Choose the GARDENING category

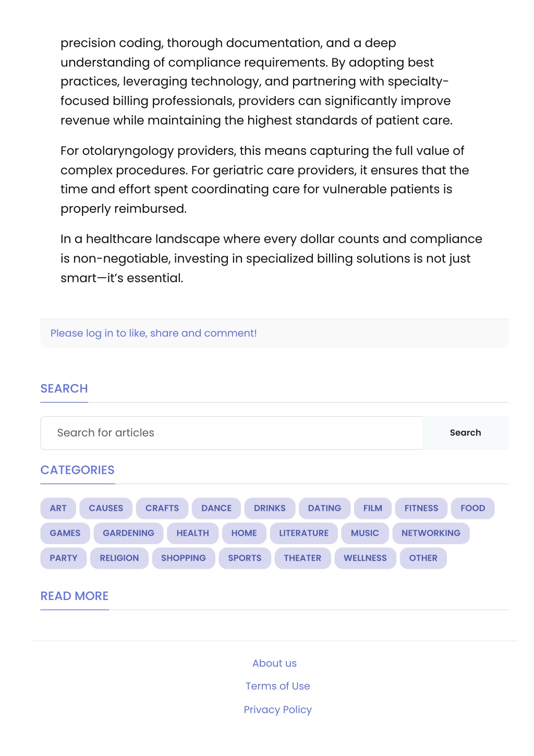[x=128, y=533]
